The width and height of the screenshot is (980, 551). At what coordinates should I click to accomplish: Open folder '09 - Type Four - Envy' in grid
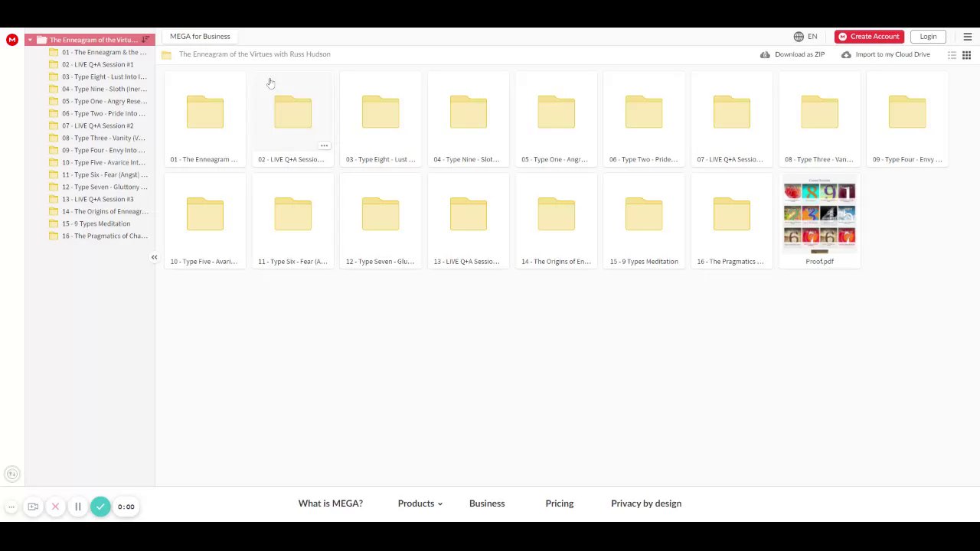(907, 119)
